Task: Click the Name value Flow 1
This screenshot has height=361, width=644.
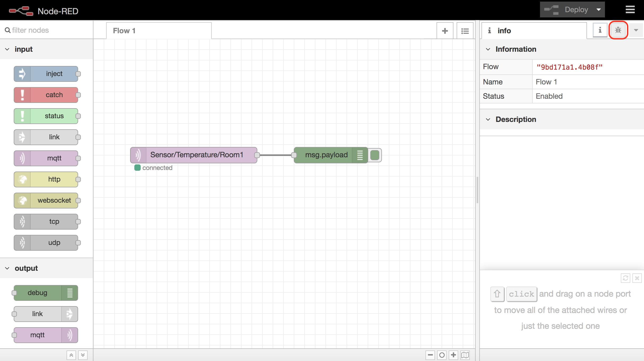Action: [x=546, y=82]
